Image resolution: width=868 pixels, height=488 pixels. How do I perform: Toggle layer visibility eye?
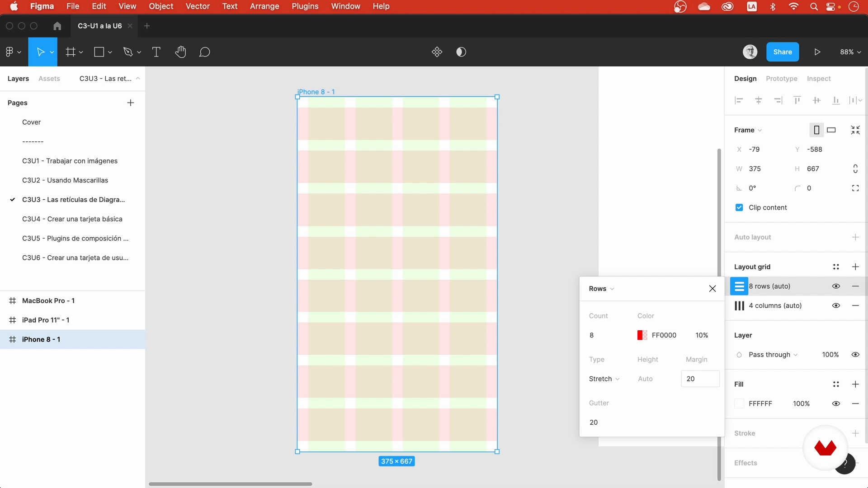click(x=855, y=355)
